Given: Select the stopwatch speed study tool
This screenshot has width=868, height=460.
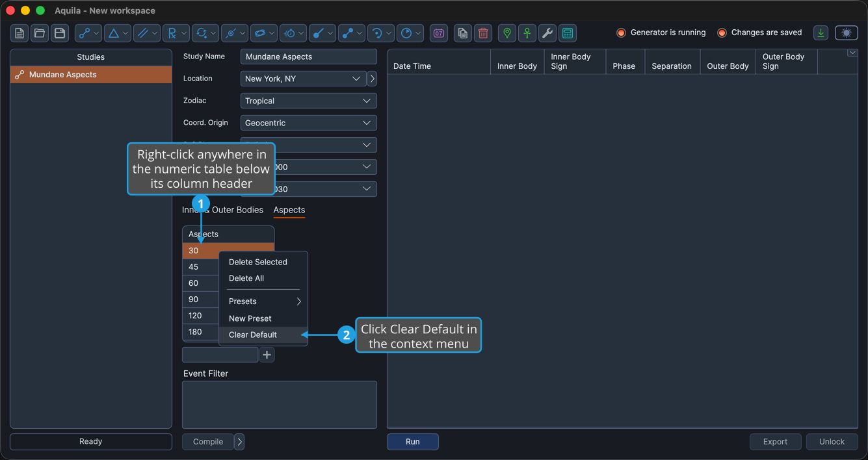Looking at the screenshot, I should pos(289,33).
